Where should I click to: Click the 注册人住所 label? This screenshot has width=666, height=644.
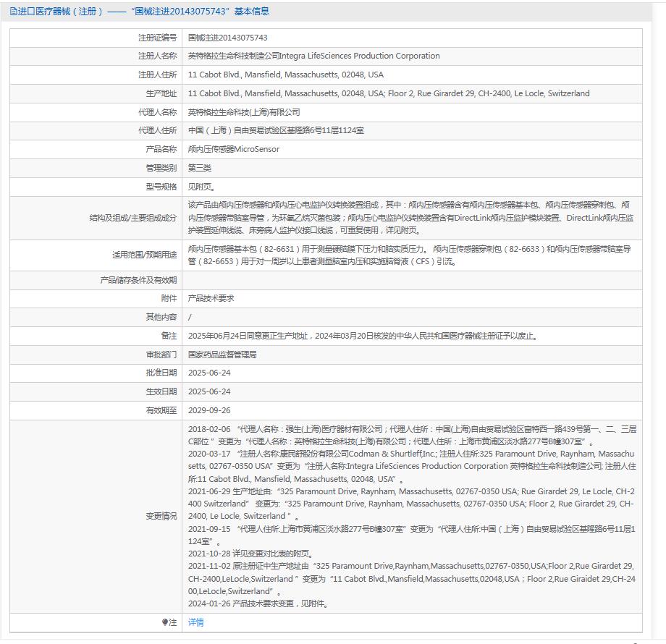pyautogui.click(x=158, y=75)
